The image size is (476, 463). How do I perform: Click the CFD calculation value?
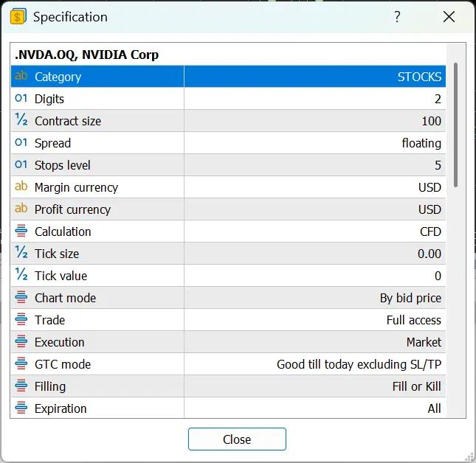pos(430,232)
